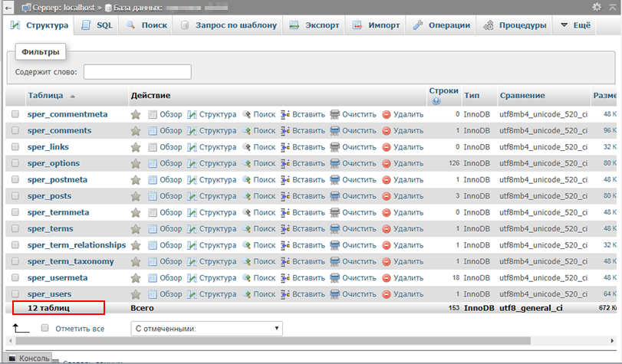Image resolution: width=622 pixels, height=364 pixels.
Task: Click Поиск link for sper_users
Action: tap(264, 294)
